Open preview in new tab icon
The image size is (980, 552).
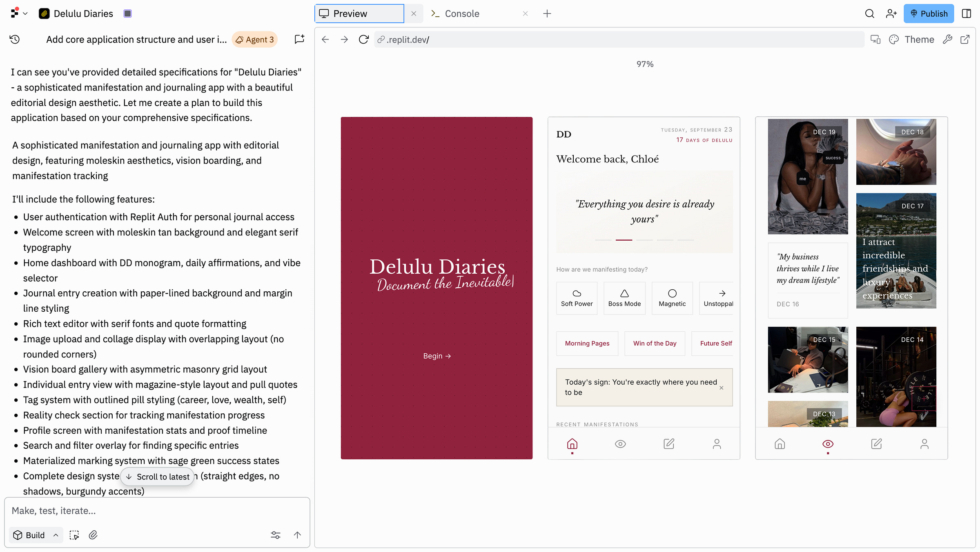click(965, 40)
